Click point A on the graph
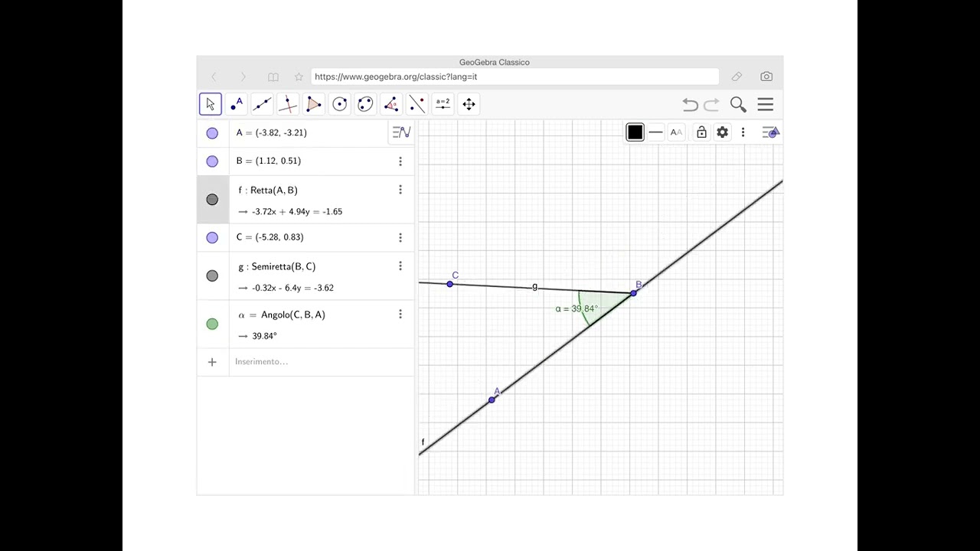Image resolution: width=980 pixels, height=551 pixels. (x=492, y=399)
